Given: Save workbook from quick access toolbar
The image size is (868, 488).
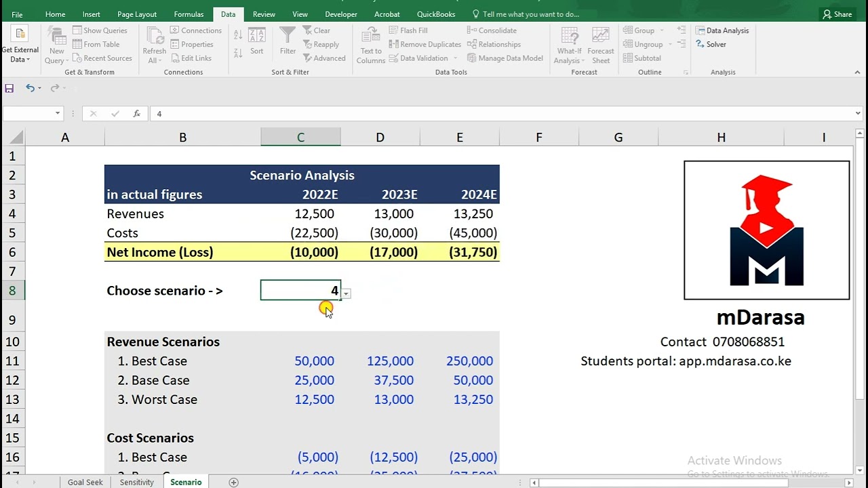Looking at the screenshot, I should pyautogui.click(x=9, y=88).
